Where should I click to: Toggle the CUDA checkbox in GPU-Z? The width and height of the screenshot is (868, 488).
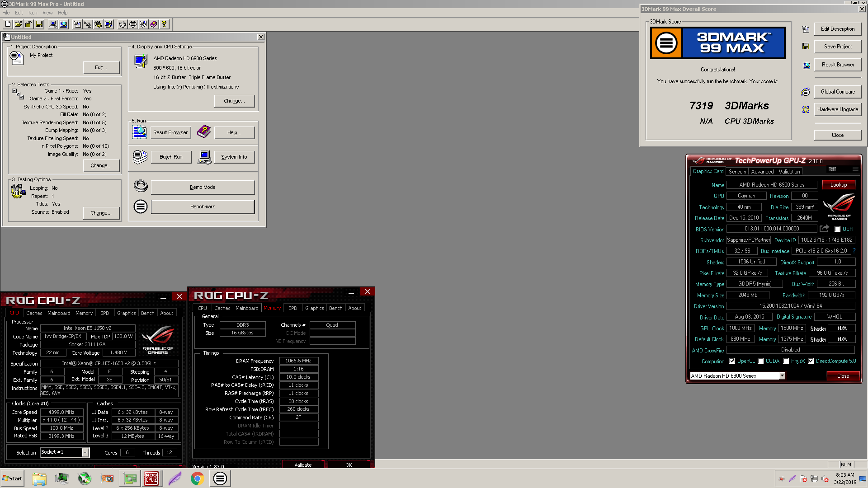tap(761, 361)
